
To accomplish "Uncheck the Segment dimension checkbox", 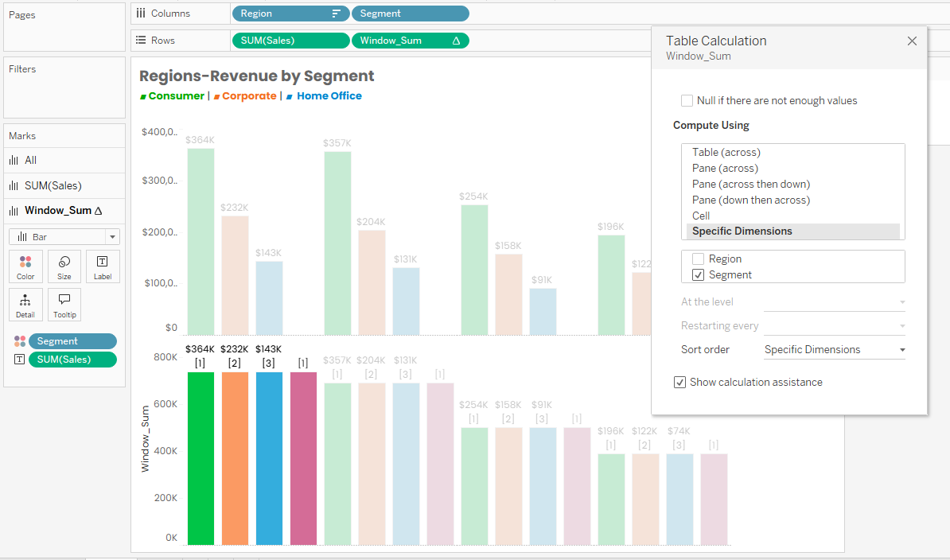I will click(698, 275).
